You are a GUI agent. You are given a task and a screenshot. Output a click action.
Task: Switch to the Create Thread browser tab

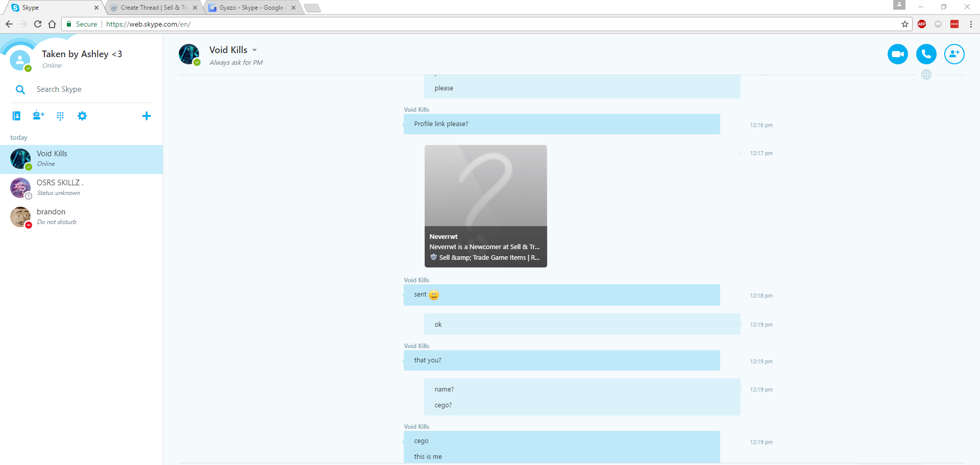click(x=153, y=8)
